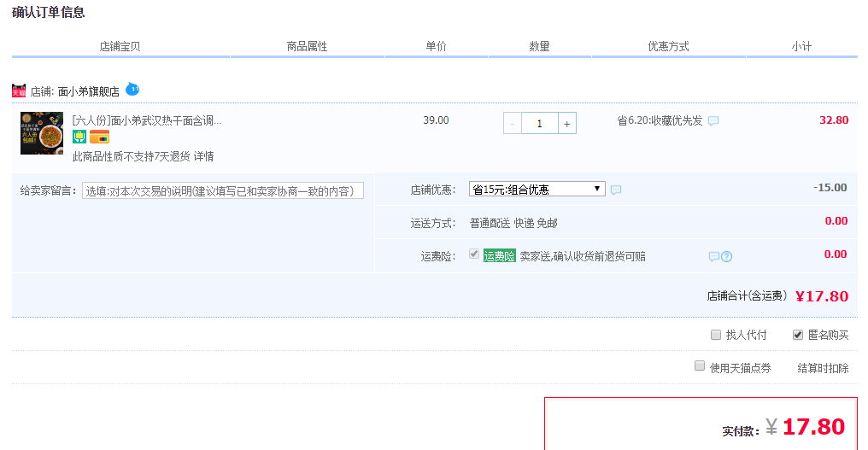Toggle the 找人代付 checkbox

(x=716, y=335)
